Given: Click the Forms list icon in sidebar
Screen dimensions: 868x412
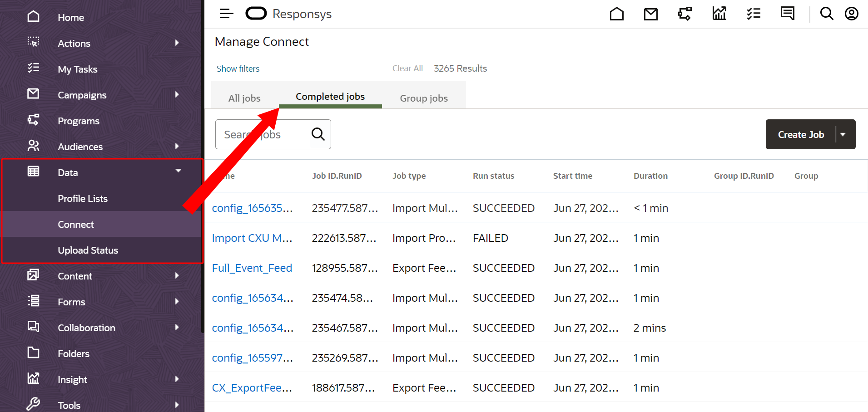Looking at the screenshot, I should pyautogui.click(x=33, y=301).
